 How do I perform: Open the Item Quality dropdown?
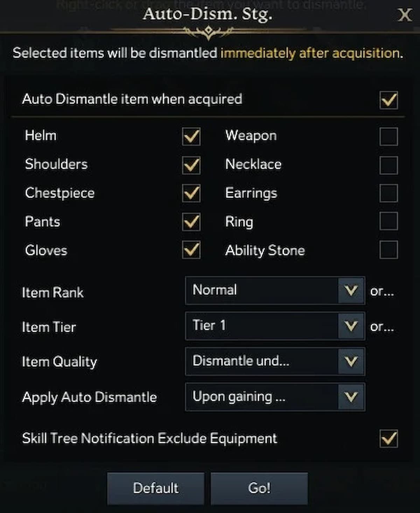pos(275,361)
